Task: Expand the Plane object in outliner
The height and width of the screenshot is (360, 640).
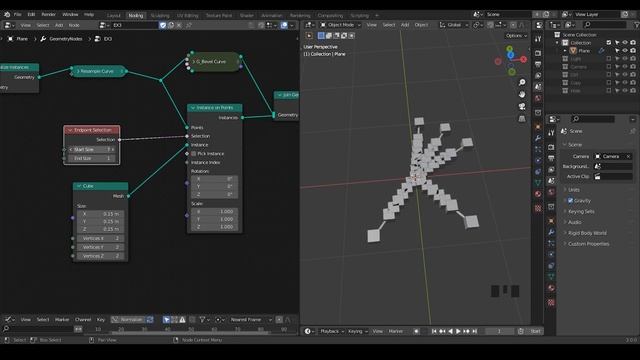Action: pos(565,51)
